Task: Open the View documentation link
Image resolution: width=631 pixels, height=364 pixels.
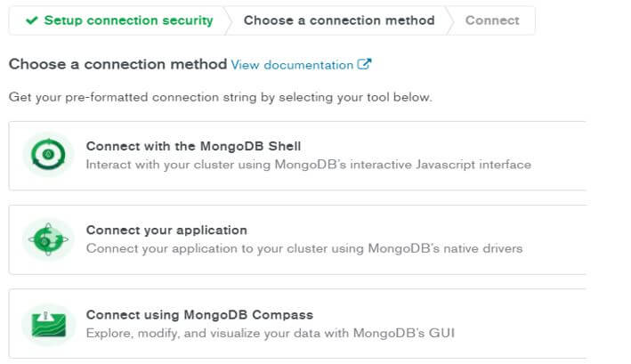Action: click(292, 65)
